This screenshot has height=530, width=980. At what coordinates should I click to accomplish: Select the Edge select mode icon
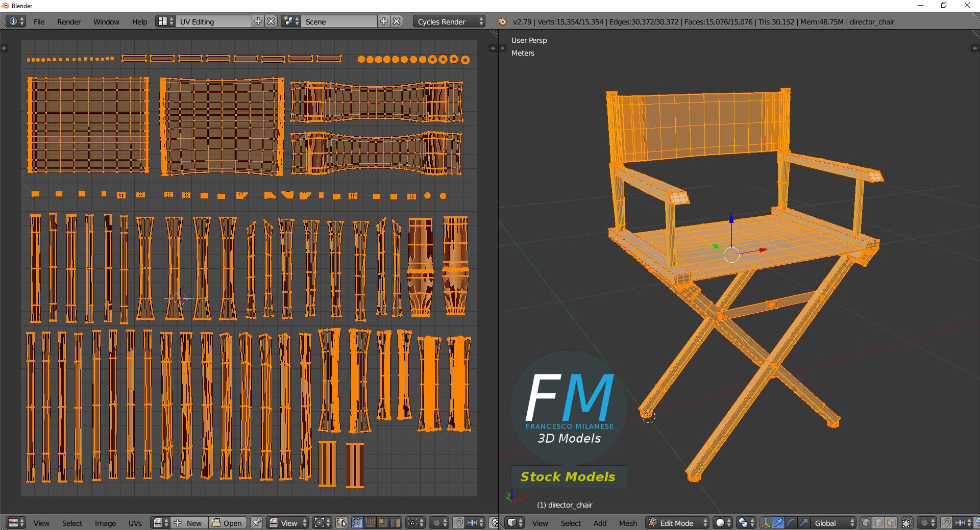coord(878,523)
